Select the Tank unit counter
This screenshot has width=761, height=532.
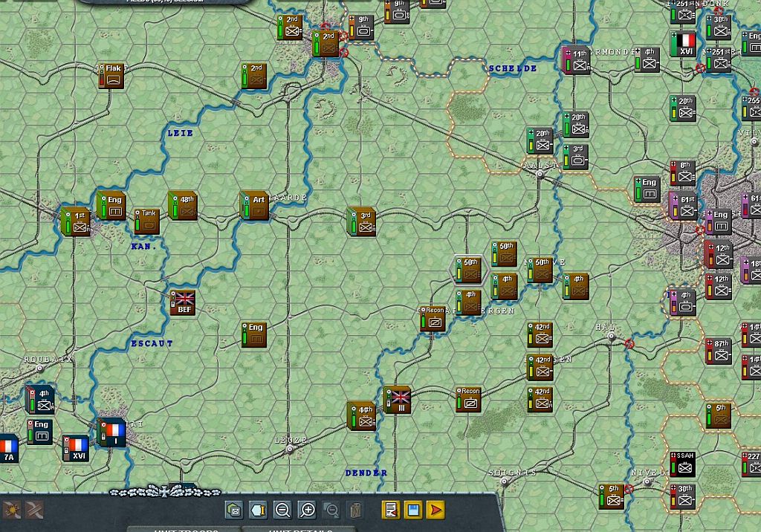[146, 221]
